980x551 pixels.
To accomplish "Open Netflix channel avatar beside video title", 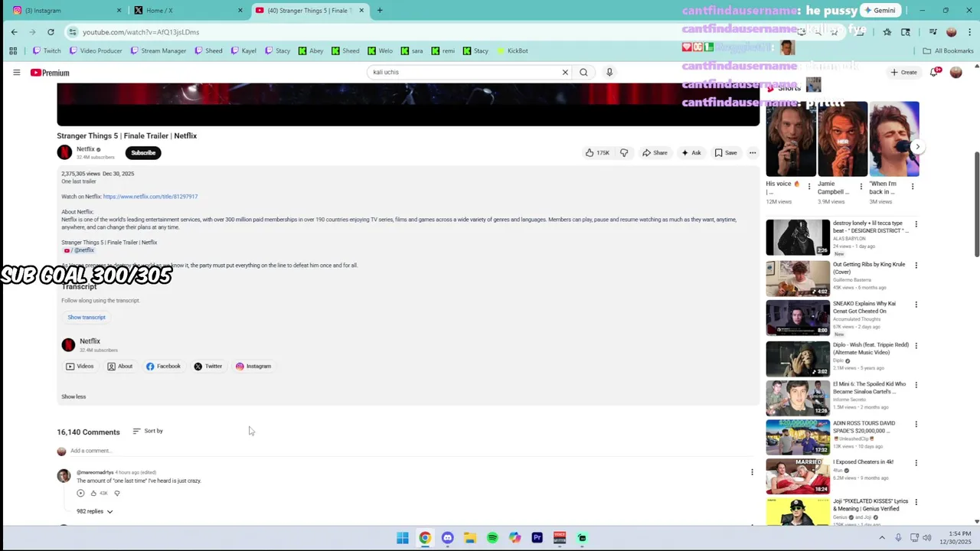I will pyautogui.click(x=64, y=152).
